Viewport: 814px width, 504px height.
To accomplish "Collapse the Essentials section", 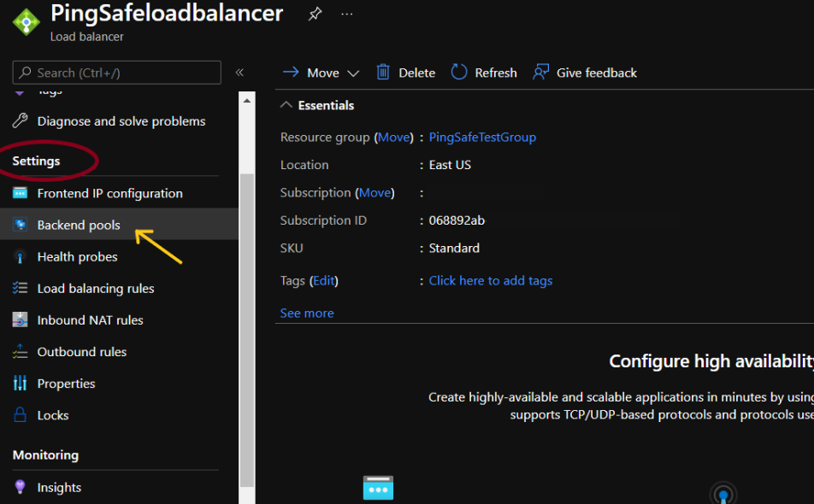I will [286, 105].
